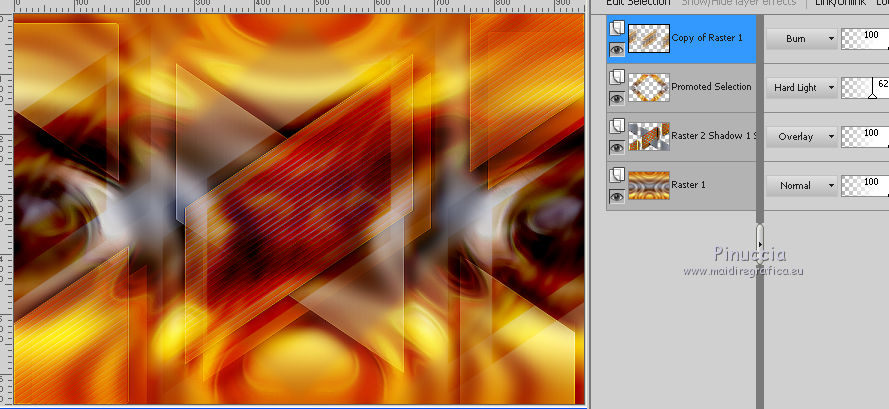Click the layers palette splitter arrow handle
The image size is (889, 409).
tap(760, 244)
